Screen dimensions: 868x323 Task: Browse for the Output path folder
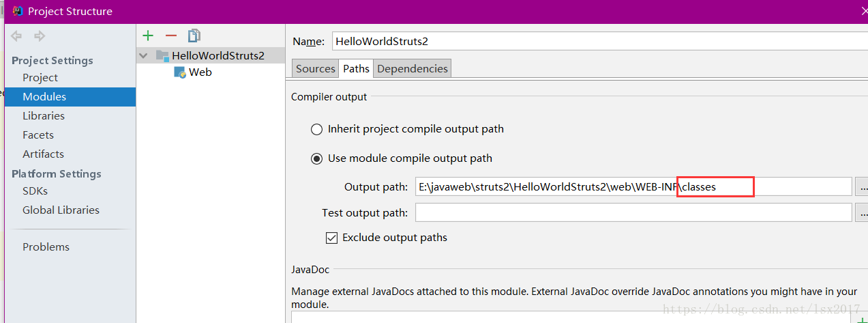point(862,186)
